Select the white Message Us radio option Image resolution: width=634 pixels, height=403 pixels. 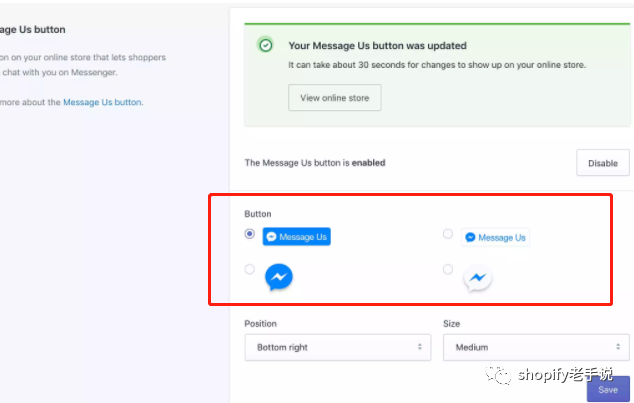click(448, 234)
